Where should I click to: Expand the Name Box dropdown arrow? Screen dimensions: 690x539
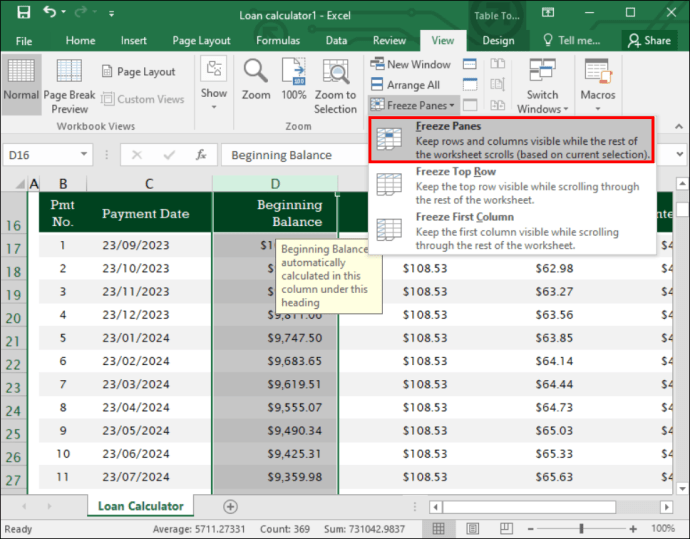[83, 154]
